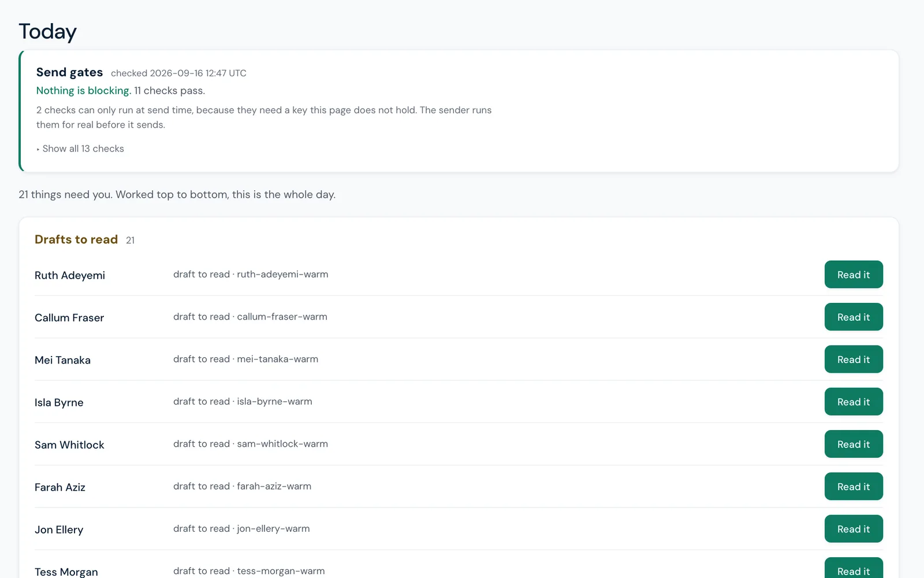Open Jon Ellery's draft with Read it
The height and width of the screenshot is (578, 924).
(854, 529)
